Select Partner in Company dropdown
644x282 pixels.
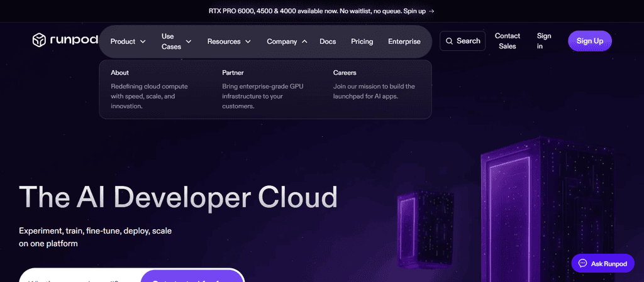point(233,73)
